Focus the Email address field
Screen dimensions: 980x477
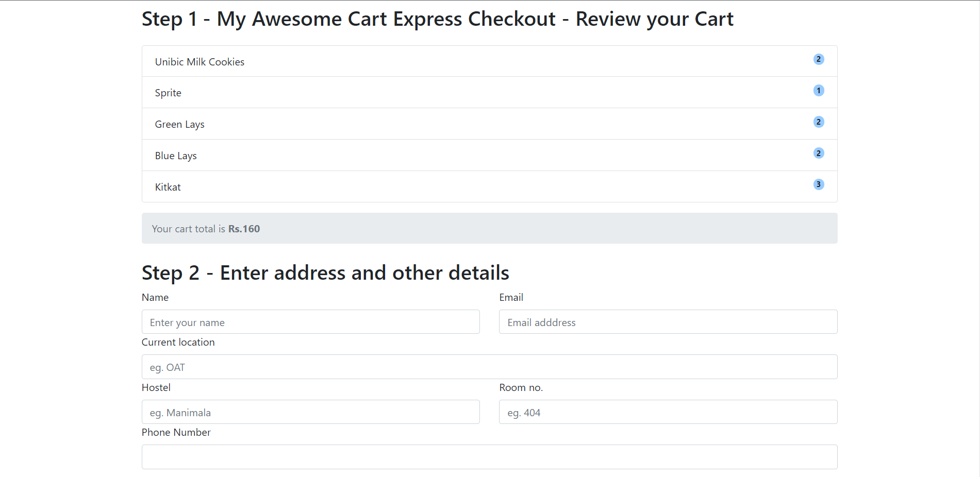click(x=668, y=322)
